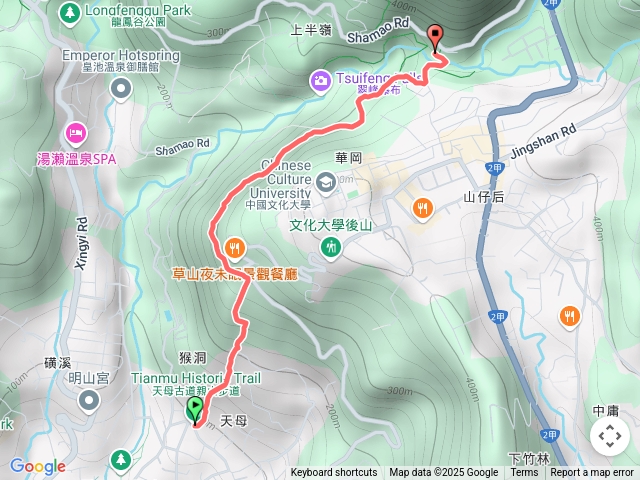Select the Chinese Culture University graduation cap icon
The width and height of the screenshot is (640, 480).
point(326,182)
